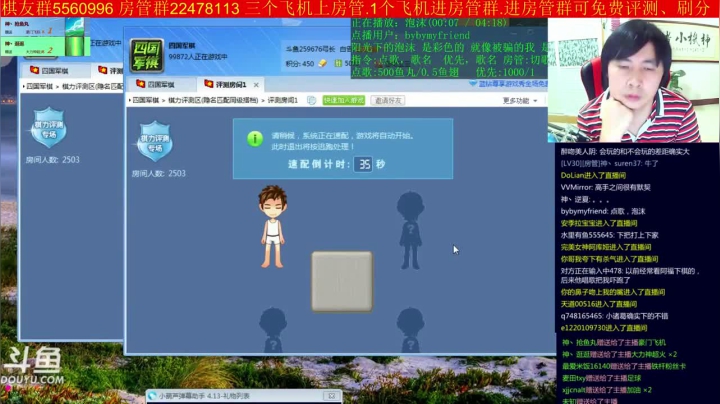Open the 棋力评测区 breadcrumb link
The height and width of the screenshot is (404, 720).
(x=213, y=100)
